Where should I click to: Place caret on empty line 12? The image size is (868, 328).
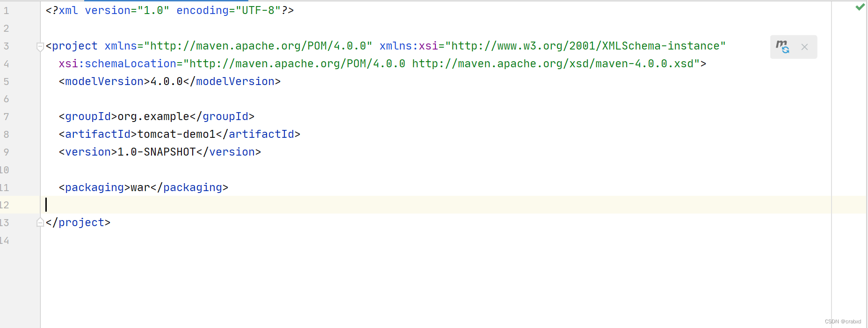453,205
